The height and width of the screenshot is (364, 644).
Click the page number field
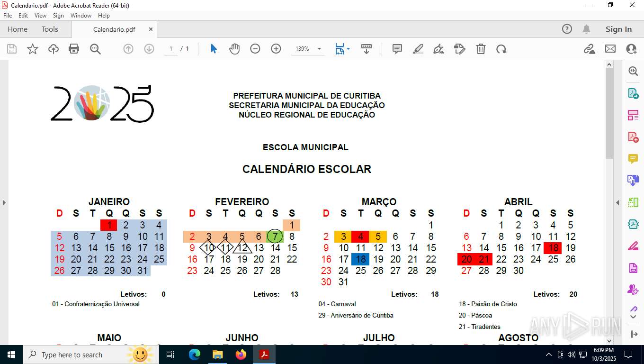coord(171,49)
